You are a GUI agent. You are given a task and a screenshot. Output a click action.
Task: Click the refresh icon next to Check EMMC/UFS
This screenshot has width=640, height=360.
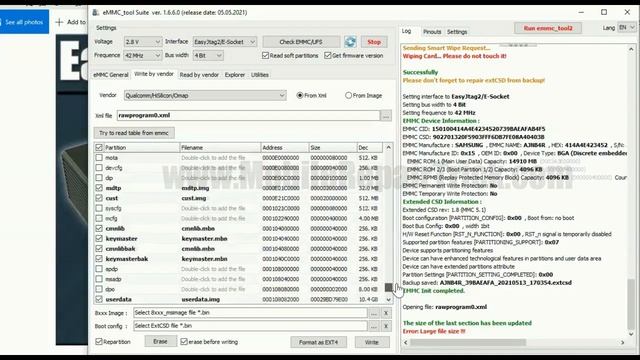(350, 42)
